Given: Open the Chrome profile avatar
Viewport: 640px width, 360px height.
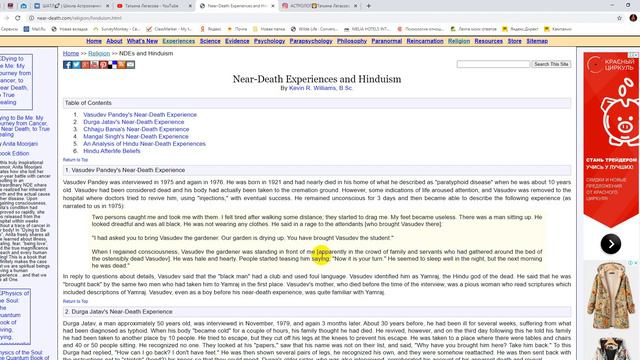Looking at the screenshot, I should (633, 18).
